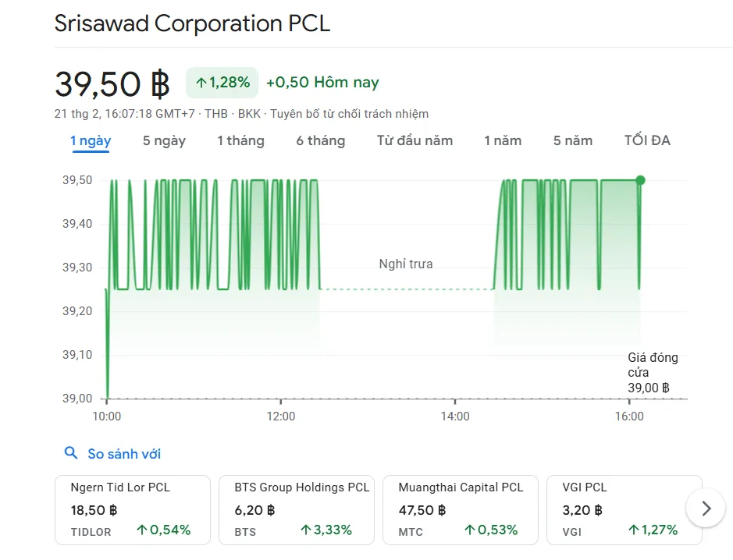733x560 pixels.
Task: Select the 1 ngày time range tab
Action: pos(91,141)
